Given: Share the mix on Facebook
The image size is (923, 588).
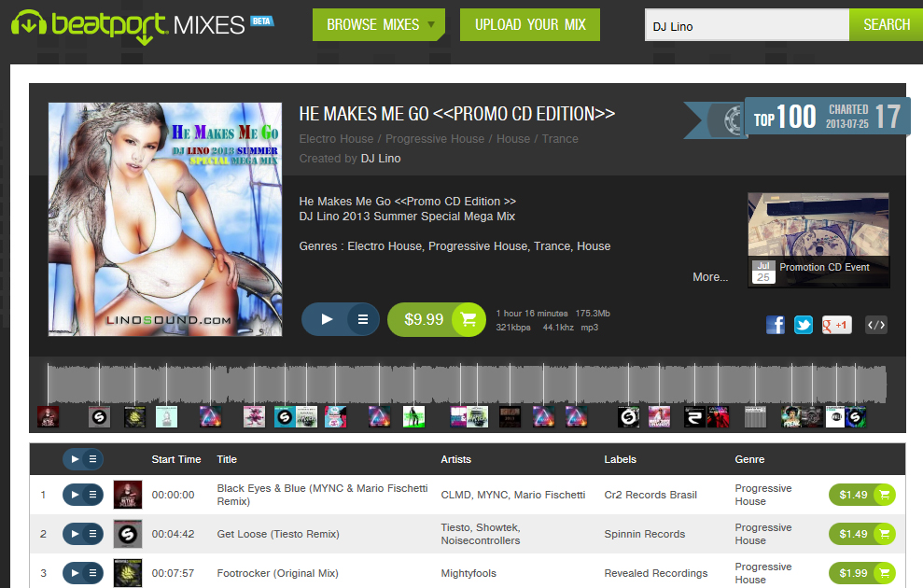Looking at the screenshot, I should pyautogui.click(x=776, y=325).
